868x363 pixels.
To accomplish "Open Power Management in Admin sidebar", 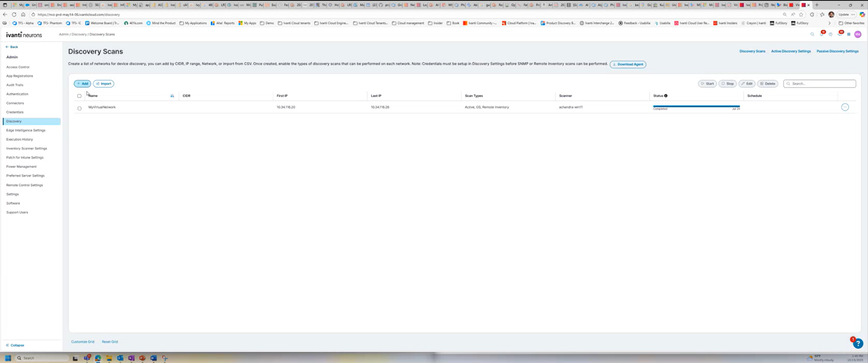I will coord(21,167).
